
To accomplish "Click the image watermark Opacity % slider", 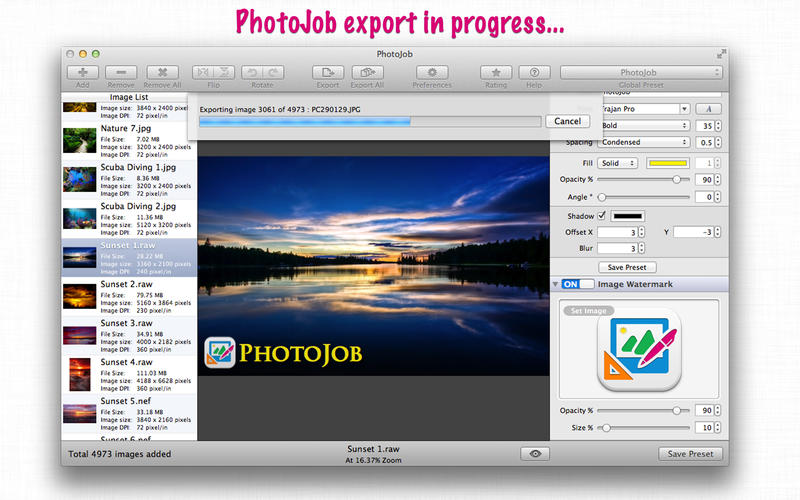I will [x=643, y=410].
